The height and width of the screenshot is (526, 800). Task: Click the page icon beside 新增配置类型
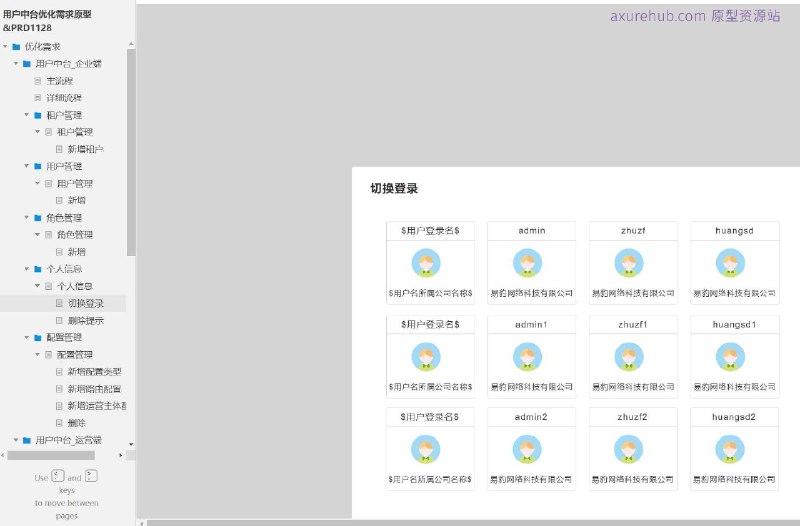coord(59,371)
